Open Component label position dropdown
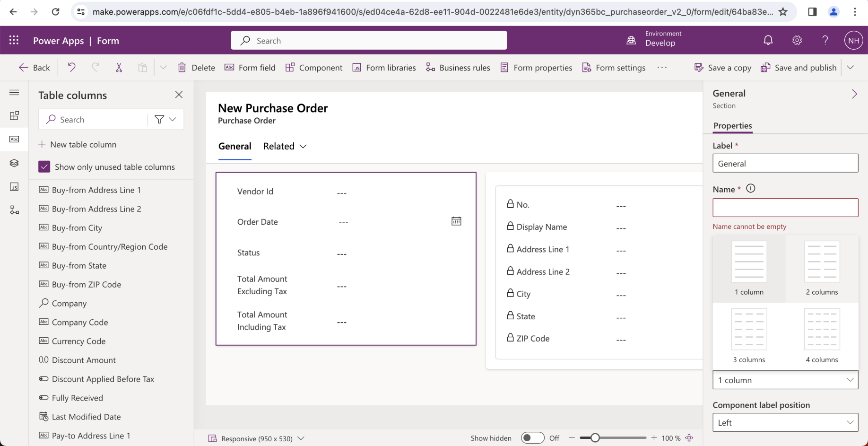 click(785, 422)
